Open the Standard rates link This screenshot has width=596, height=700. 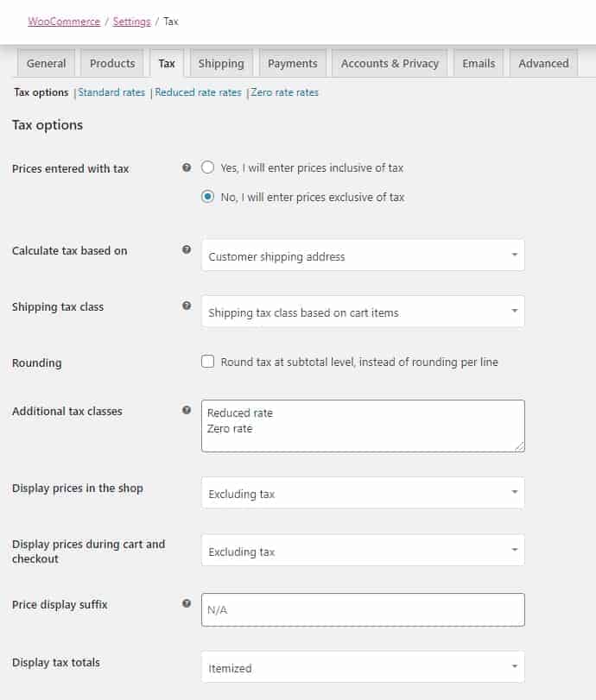(x=111, y=92)
